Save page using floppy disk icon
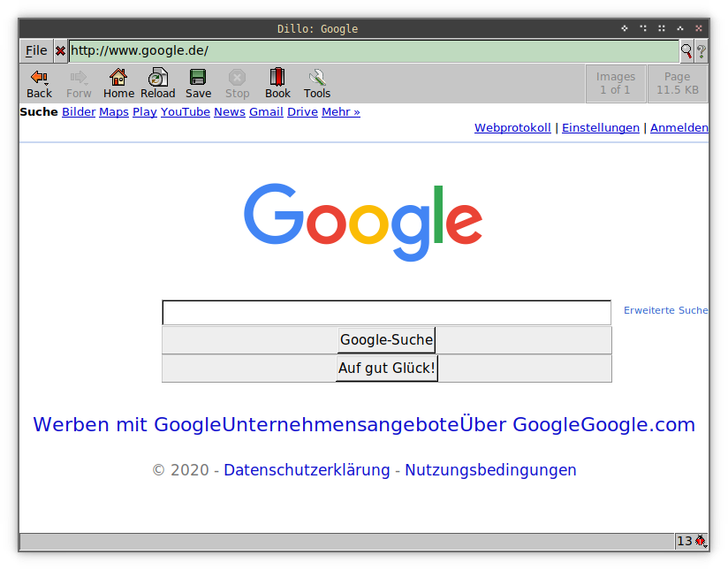 coord(198,77)
